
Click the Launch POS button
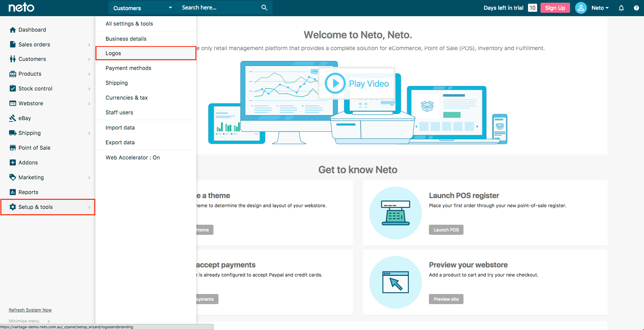(x=446, y=230)
